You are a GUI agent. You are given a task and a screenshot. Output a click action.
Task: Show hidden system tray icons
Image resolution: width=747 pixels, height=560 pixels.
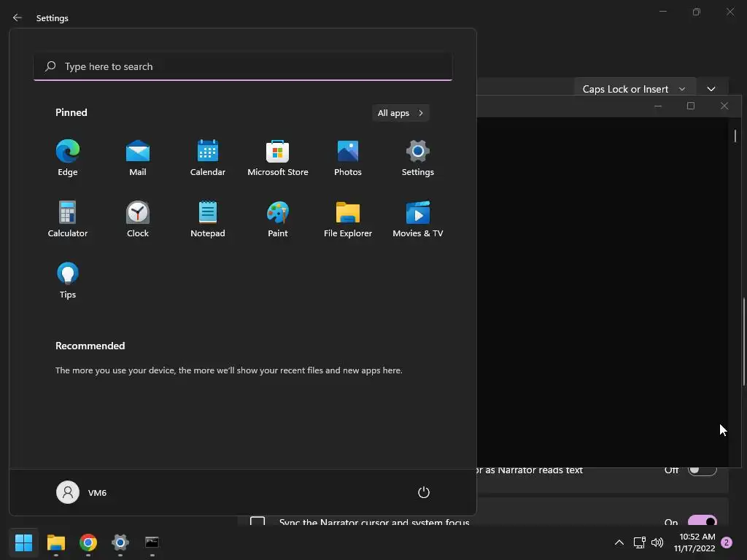pyautogui.click(x=619, y=542)
